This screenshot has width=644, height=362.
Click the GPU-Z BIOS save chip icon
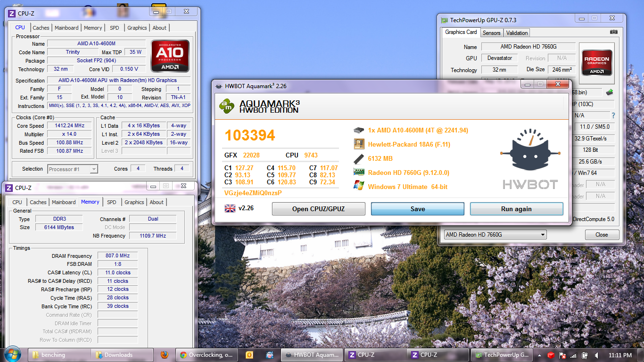click(x=610, y=92)
